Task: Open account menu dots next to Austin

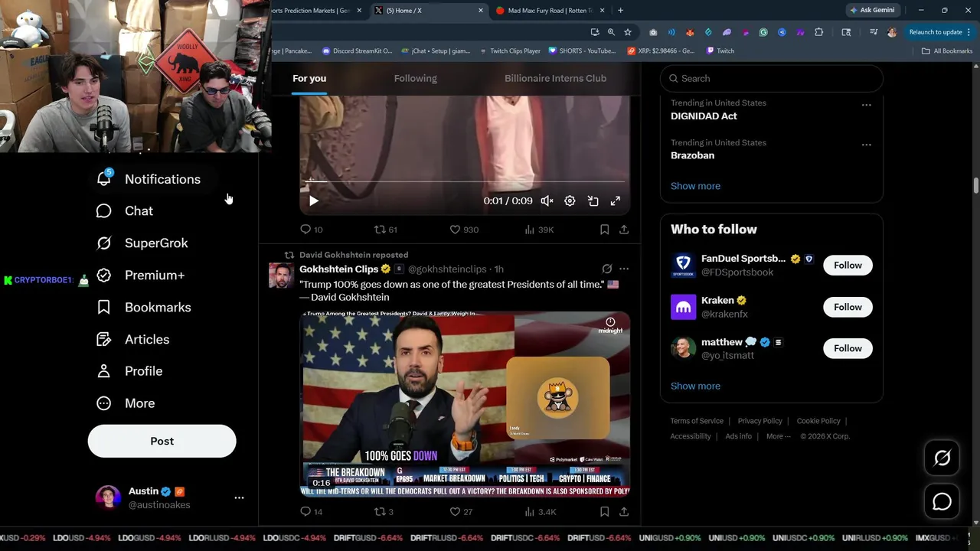Action: [239, 497]
